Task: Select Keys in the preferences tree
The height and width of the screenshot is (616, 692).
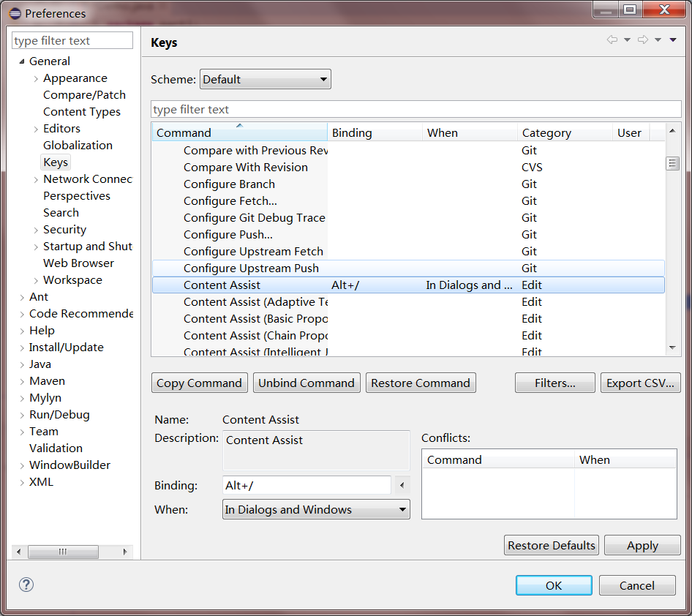Action: click(56, 162)
